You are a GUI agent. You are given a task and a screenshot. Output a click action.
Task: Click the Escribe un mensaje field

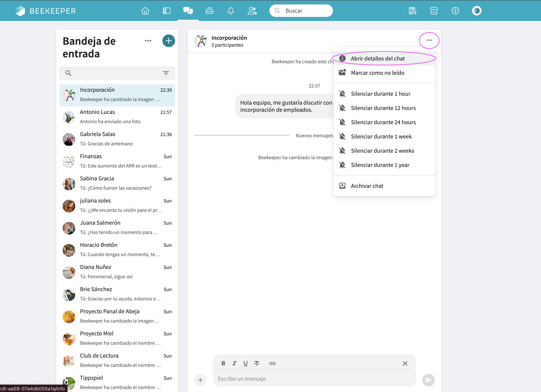point(314,379)
